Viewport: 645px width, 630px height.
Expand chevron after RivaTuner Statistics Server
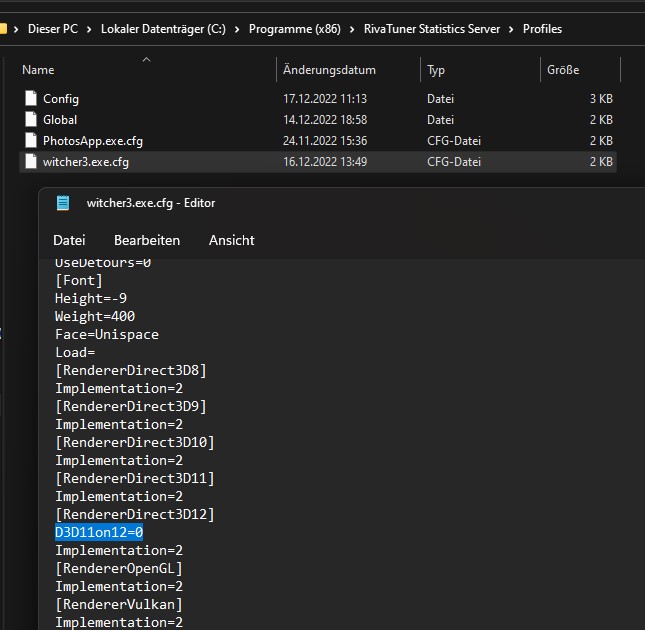click(511, 29)
